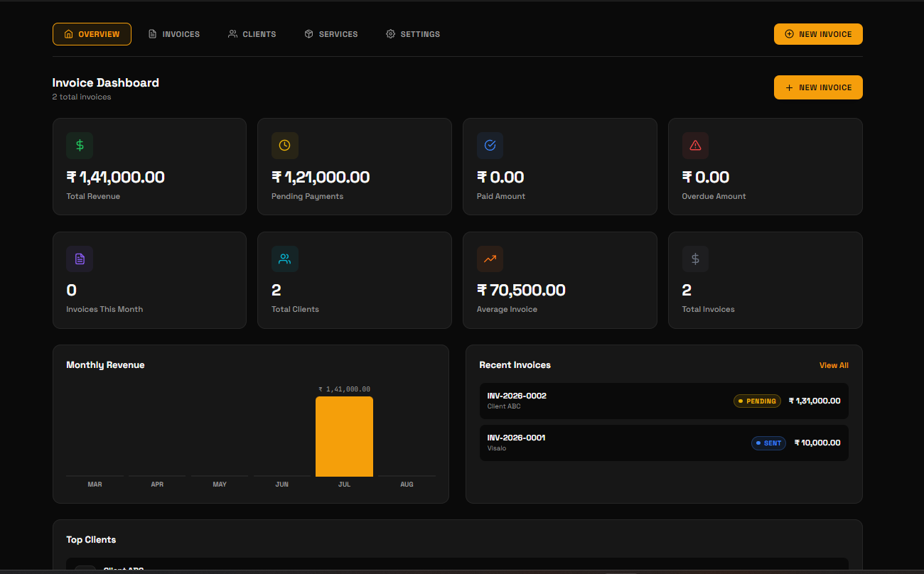Switch to the Invoices tab
This screenshot has height=574, width=924.
tap(174, 34)
